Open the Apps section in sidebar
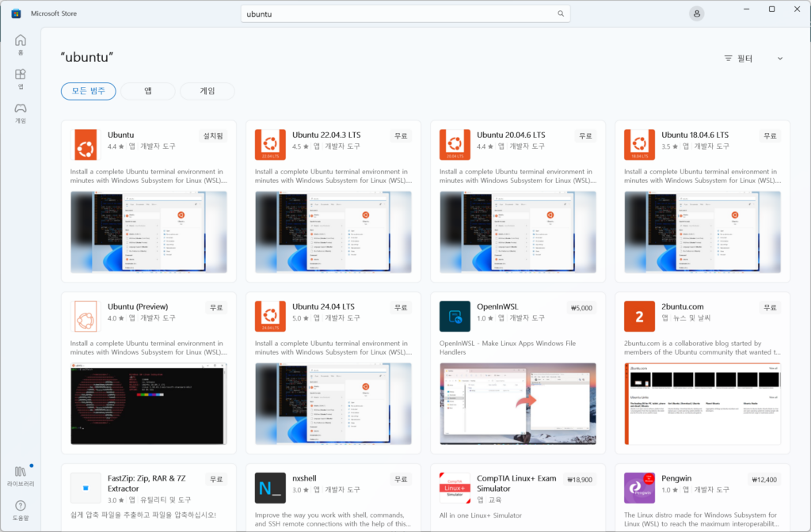This screenshot has width=811, height=532. [x=20, y=78]
